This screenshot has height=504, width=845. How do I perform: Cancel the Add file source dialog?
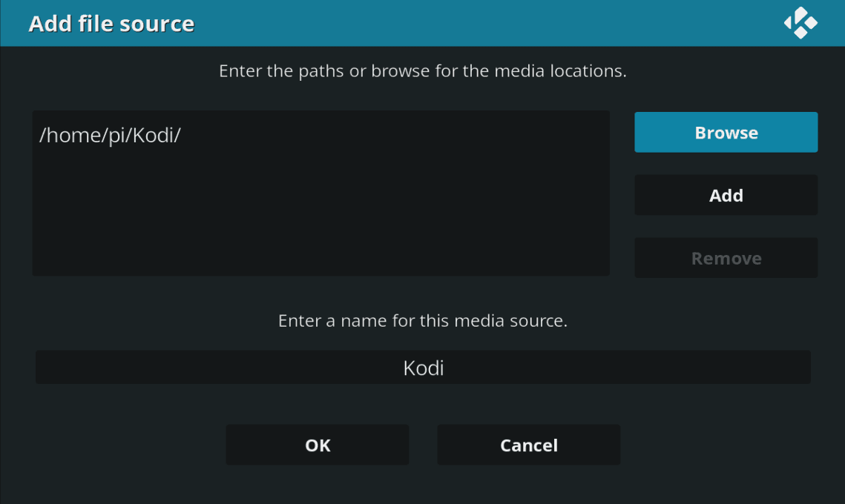[x=529, y=445]
